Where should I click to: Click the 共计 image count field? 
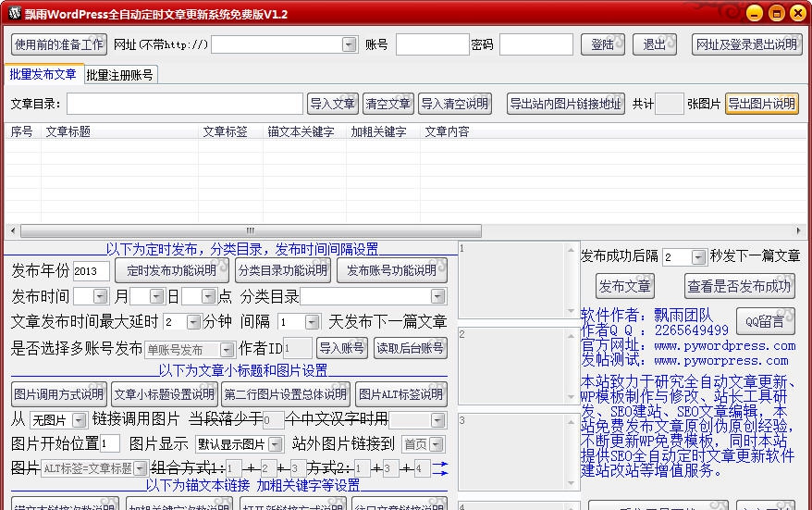669,104
